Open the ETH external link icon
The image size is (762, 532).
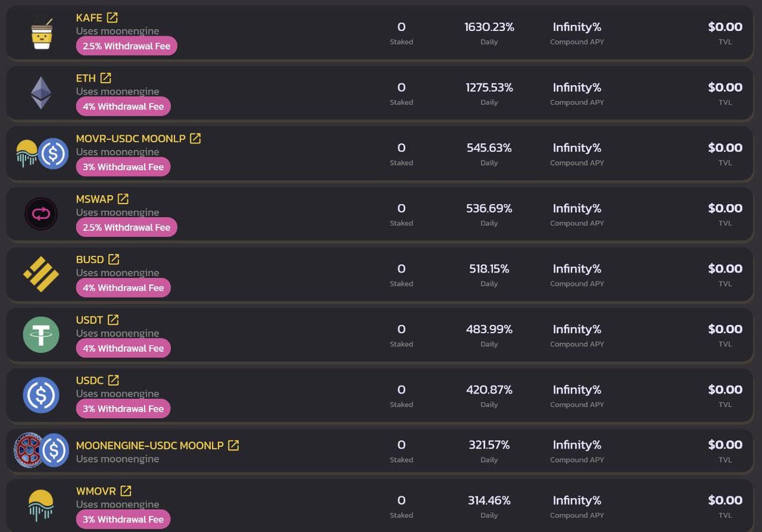click(x=106, y=78)
